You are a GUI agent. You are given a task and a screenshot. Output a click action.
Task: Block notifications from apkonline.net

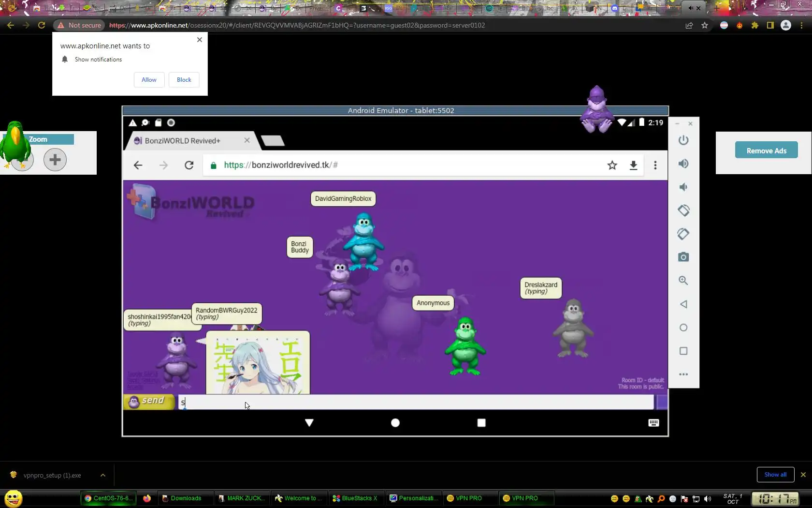coord(184,80)
